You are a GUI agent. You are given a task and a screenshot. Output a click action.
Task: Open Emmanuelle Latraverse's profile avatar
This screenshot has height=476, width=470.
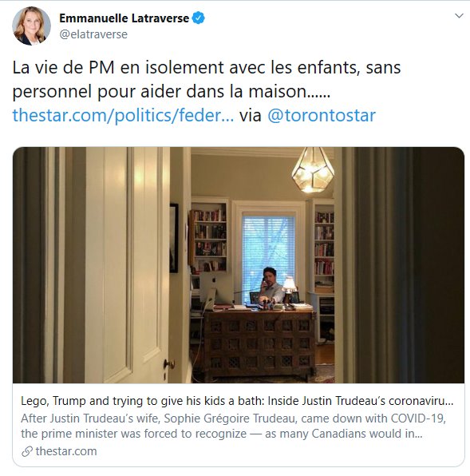tap(31, 26)
